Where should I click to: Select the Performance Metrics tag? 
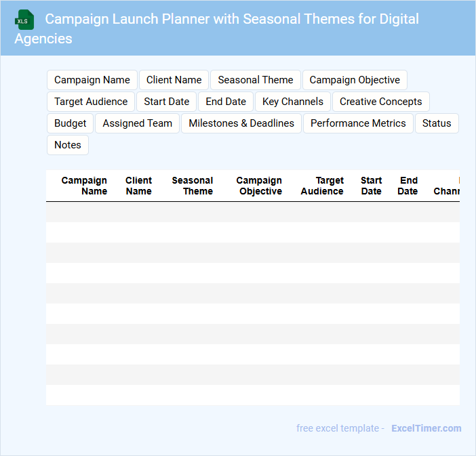pyautogui.click(x=358, y=123)
